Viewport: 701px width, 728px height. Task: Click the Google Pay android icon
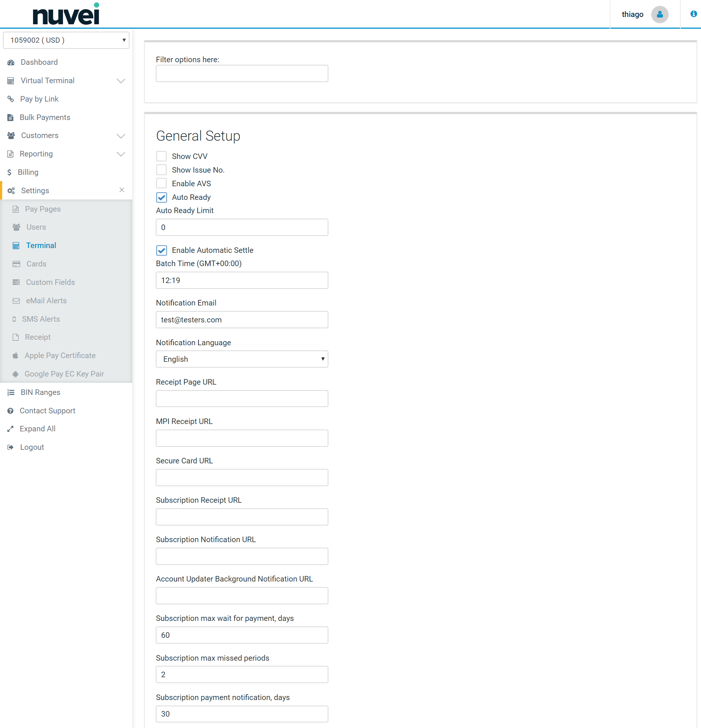pyautogui.click(x=15, y=374)
